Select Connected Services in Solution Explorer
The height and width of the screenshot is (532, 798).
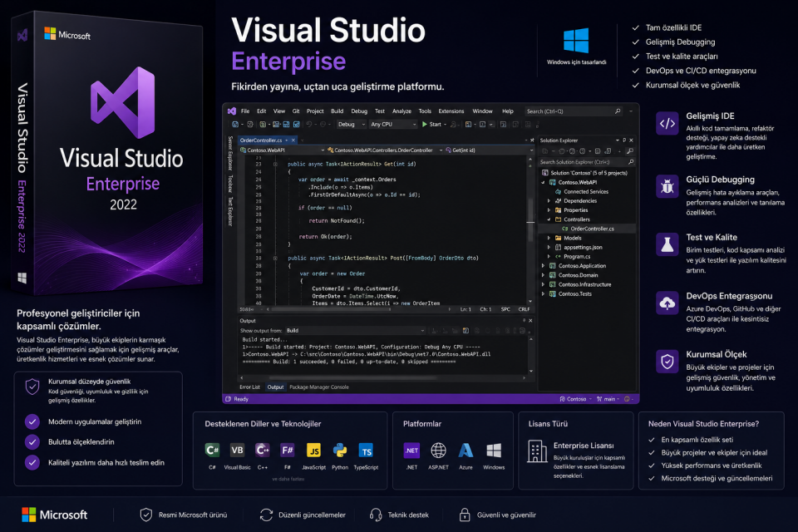585,192
